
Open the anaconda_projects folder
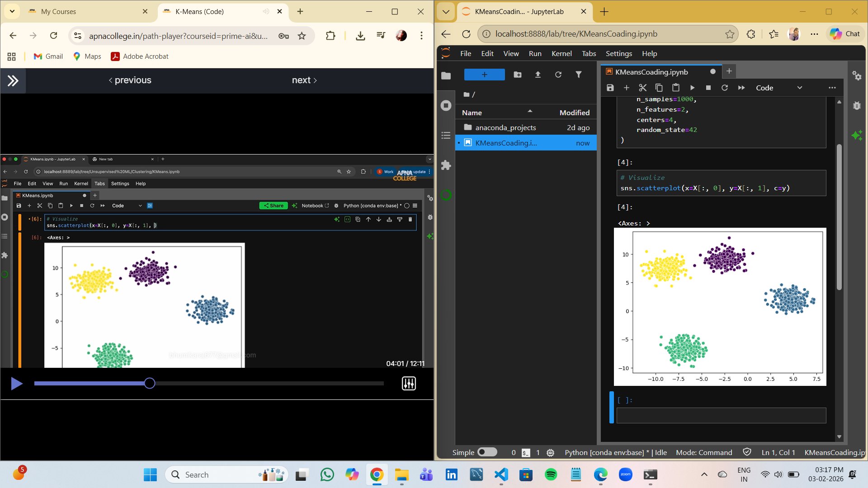505,128
